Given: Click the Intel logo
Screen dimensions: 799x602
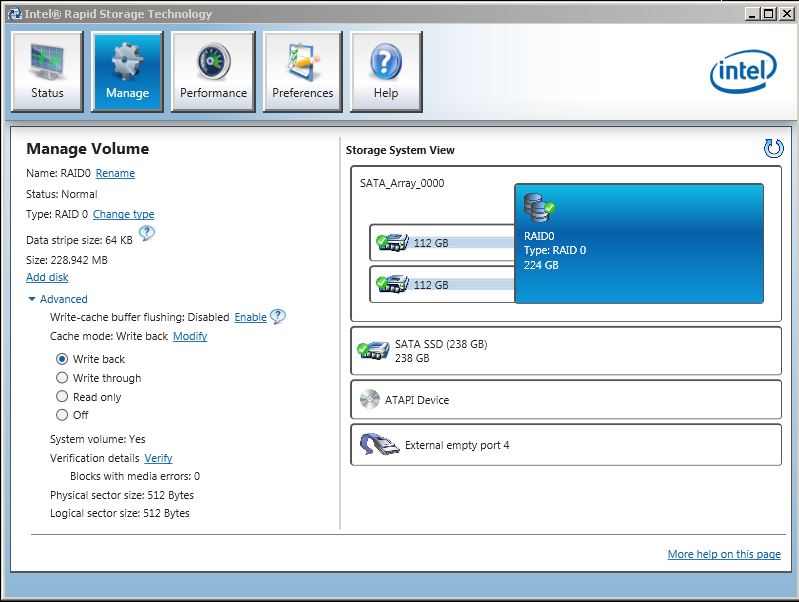Looking at the screenshot, I should [x=743, y=71].
